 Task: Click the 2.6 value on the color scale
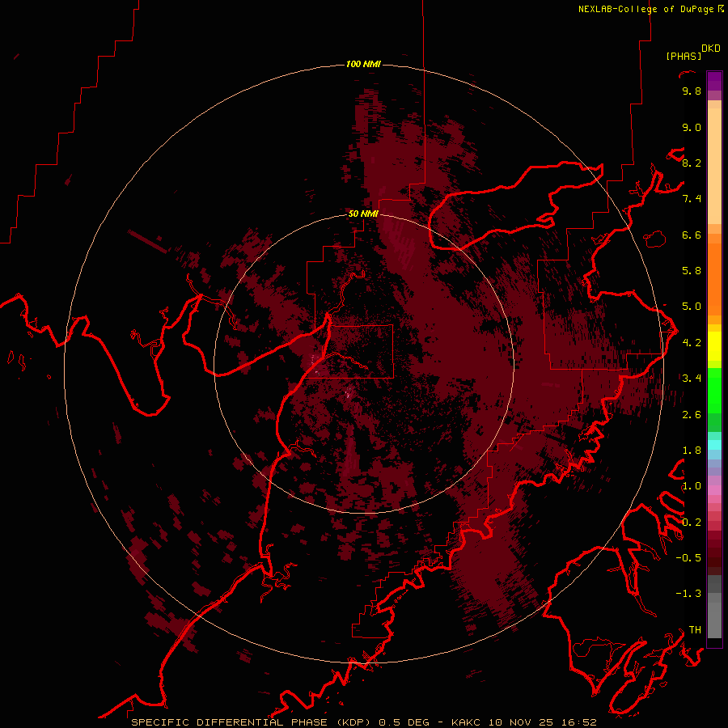click(x=692, y=415)
